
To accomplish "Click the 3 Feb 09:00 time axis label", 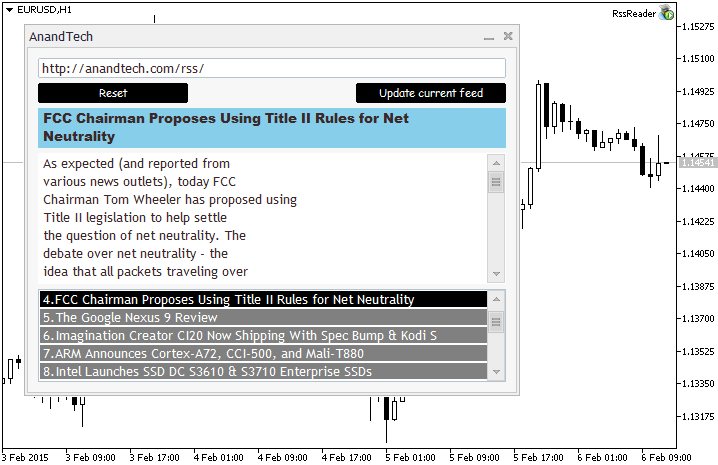I will point(90,457).
